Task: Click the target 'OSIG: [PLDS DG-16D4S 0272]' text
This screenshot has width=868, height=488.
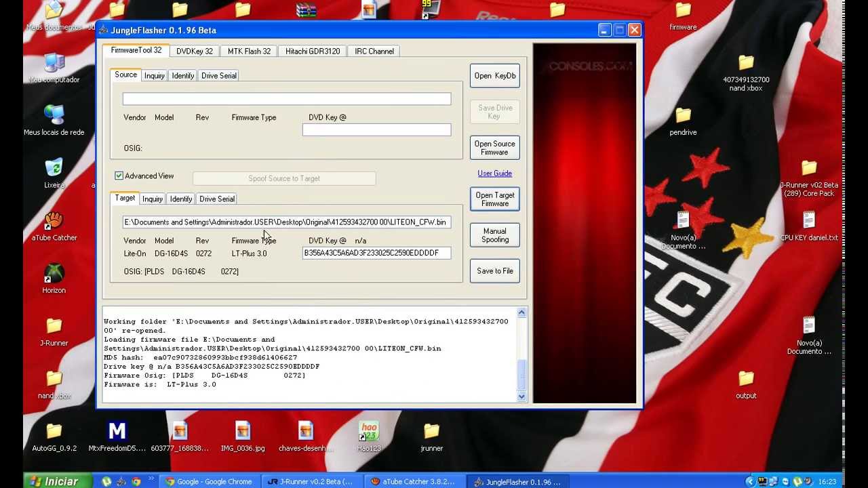Action: [181, 272]
